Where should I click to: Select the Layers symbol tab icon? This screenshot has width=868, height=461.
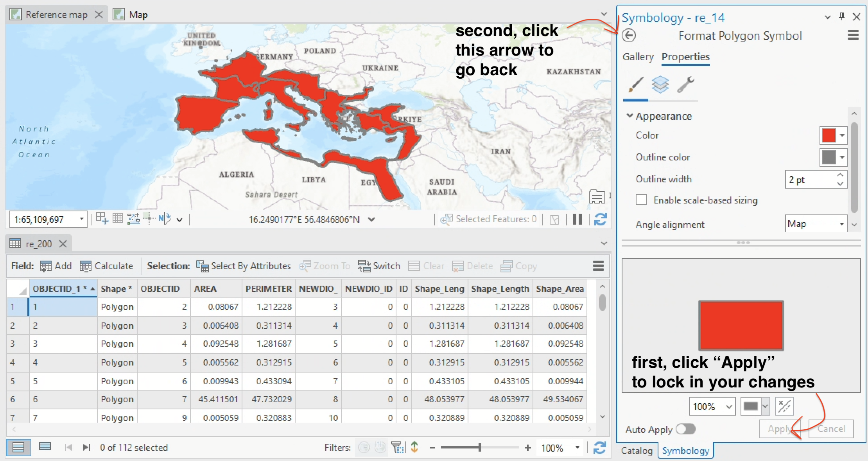coord(660,85)
